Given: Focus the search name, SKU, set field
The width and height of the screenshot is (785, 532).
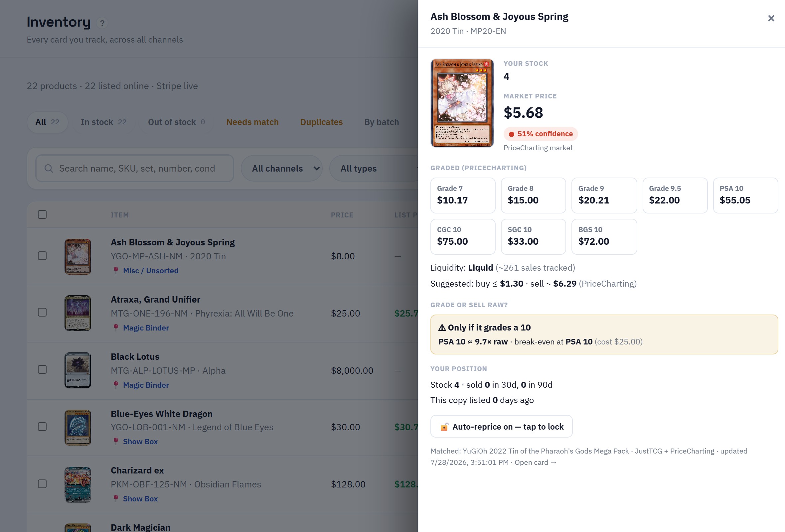Looking at the screenshot, I should 134,168.
